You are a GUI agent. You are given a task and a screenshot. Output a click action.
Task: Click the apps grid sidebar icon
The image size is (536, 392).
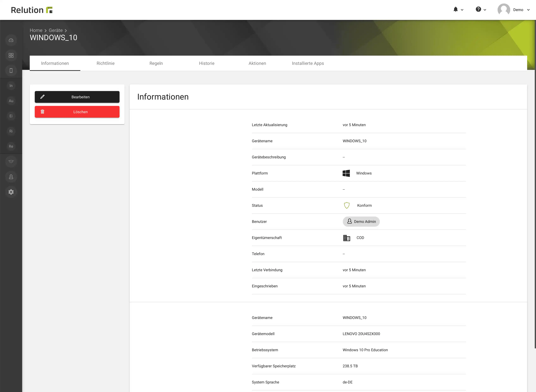point(11,55)
